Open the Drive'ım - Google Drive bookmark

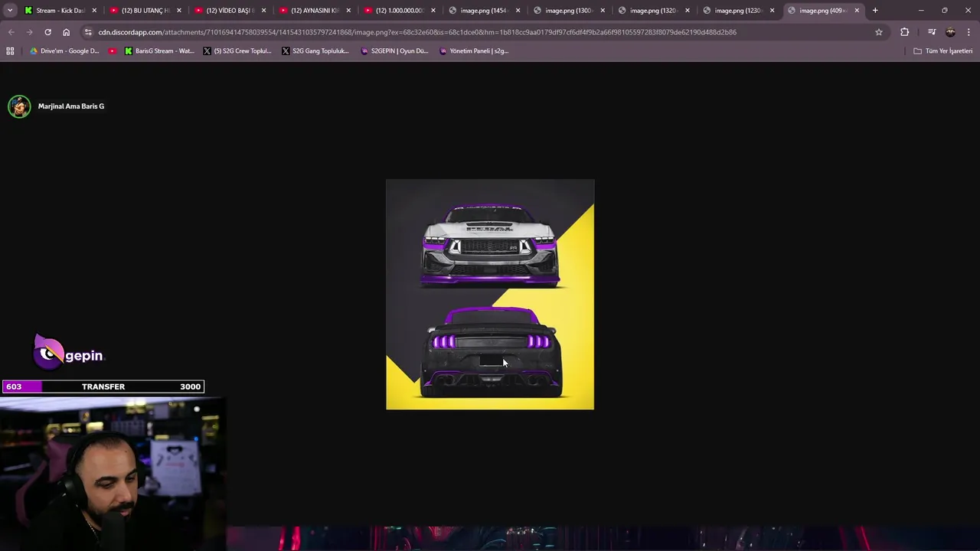(64, 51)
